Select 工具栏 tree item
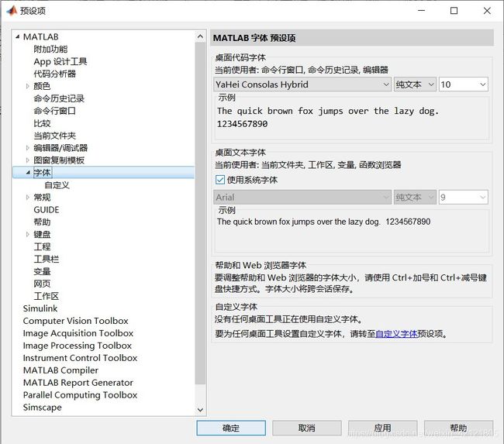This screenshot has width=504, height=444. tap(47, 259)
